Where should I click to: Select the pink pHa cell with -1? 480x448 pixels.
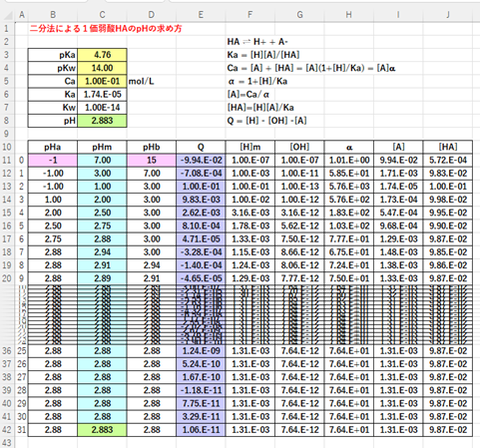click(53, 160)
